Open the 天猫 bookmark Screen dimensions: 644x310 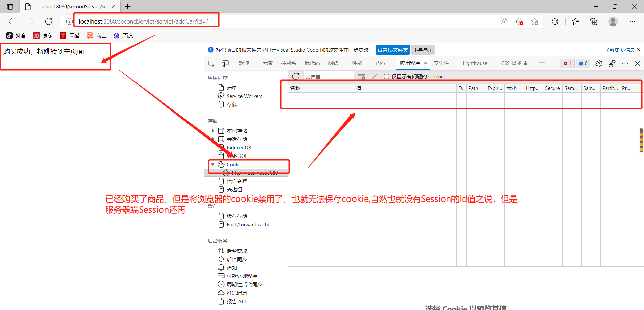(70, 36)
